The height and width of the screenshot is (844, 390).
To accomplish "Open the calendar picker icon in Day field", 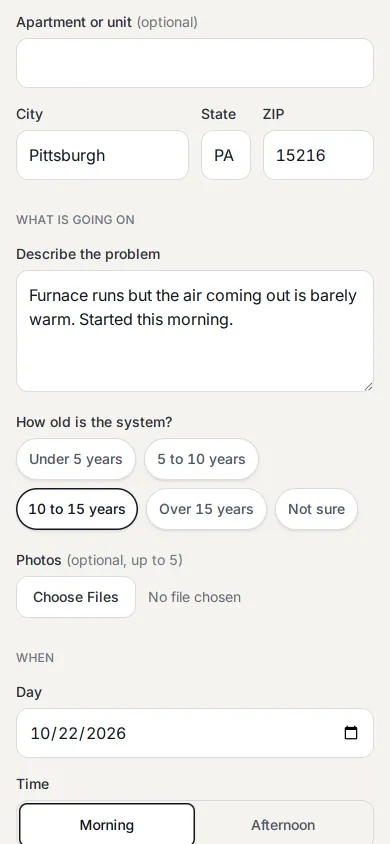I will (351, 733).
